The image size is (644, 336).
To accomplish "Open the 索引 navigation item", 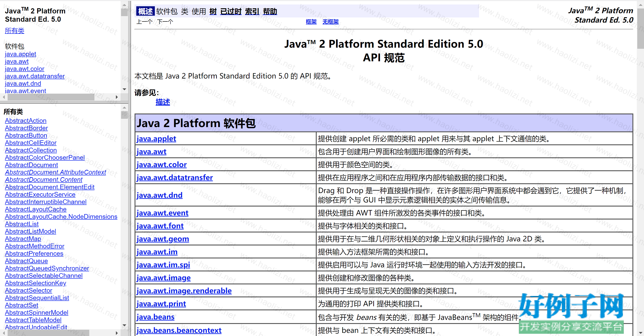I will pyautogui.click(x=252, y=11).
